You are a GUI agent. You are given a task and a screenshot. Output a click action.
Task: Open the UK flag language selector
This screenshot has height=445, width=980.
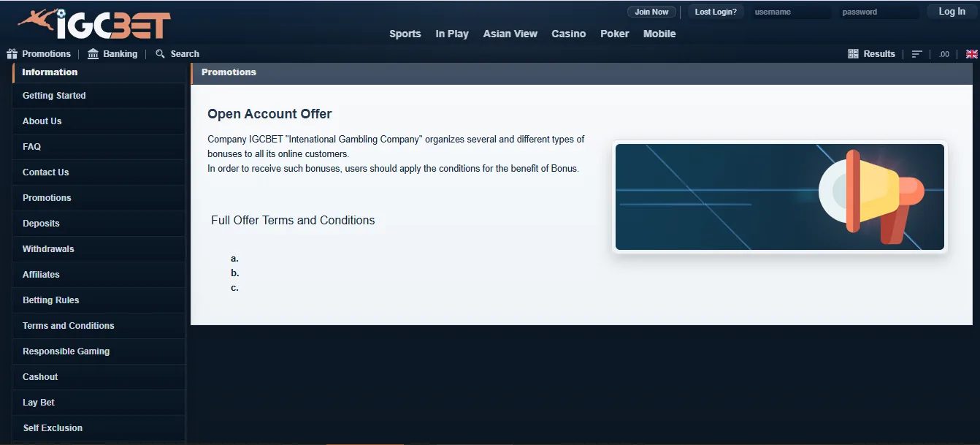coord(971,54)
